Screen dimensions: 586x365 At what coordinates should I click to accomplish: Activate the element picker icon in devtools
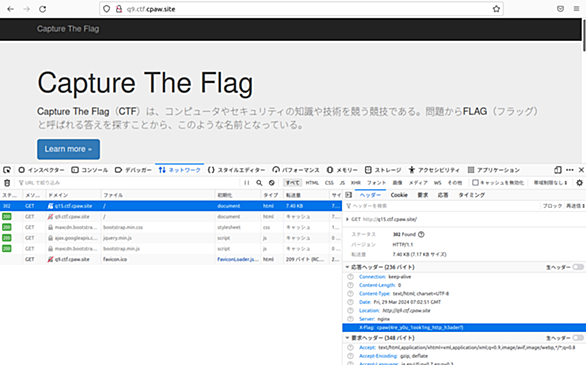7,170
